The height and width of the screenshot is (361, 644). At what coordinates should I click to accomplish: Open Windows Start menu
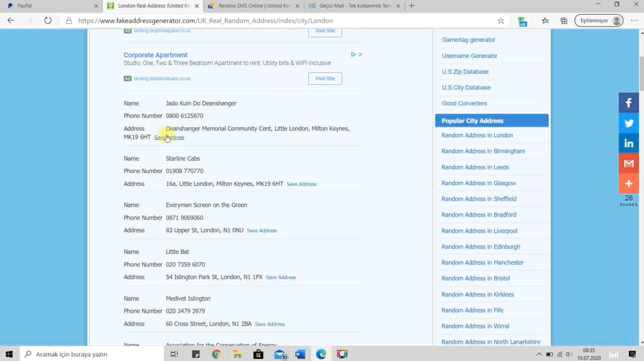coord(9,354)
